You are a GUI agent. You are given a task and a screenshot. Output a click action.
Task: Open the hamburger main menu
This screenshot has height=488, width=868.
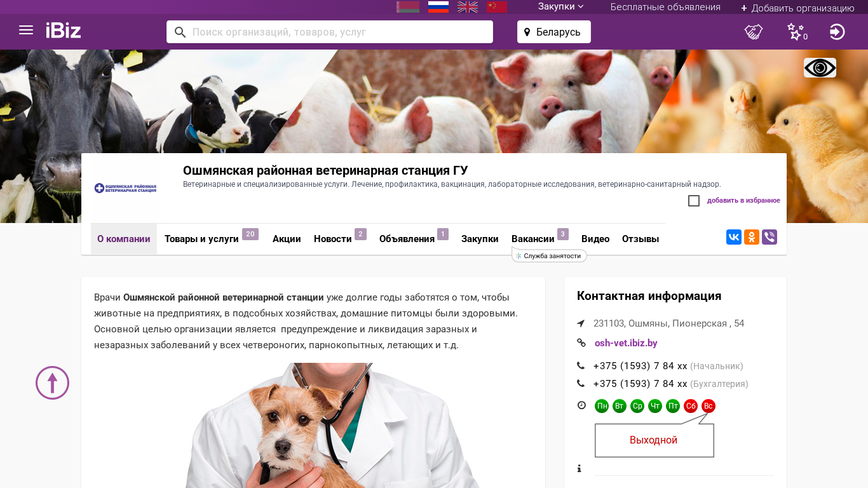coord(26,30)
